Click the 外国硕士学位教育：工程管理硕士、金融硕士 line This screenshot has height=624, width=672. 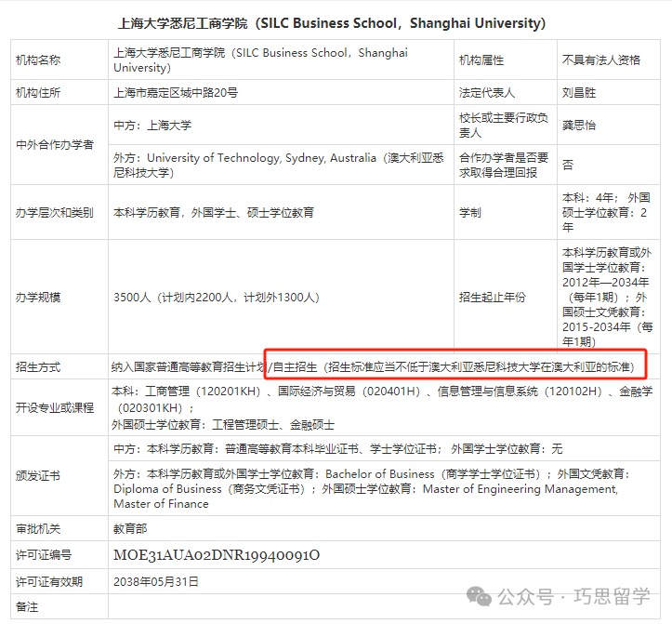coord(223,425)
